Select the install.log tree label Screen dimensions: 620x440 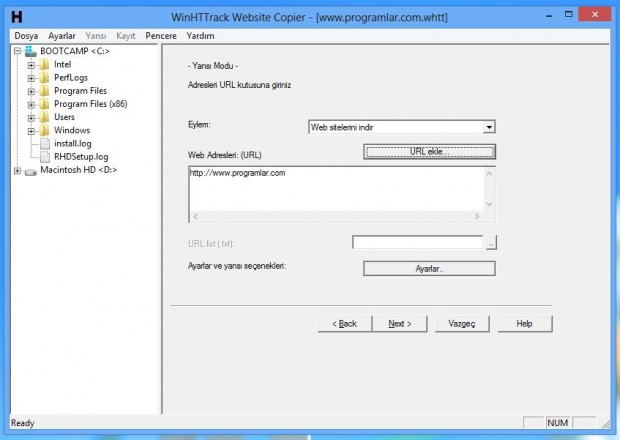pos(73,144)
